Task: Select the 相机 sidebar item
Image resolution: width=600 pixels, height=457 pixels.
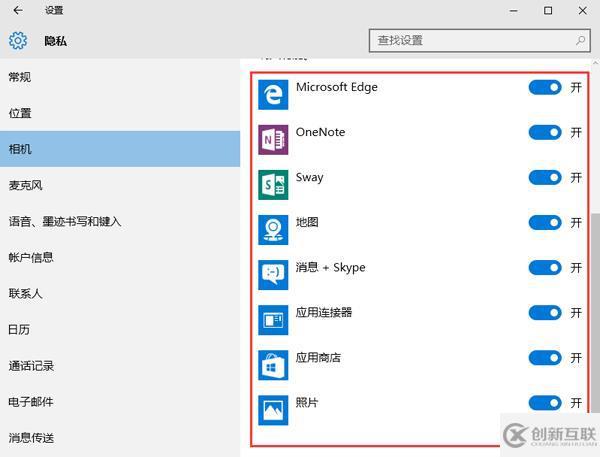Action: (x=120, y=149)
